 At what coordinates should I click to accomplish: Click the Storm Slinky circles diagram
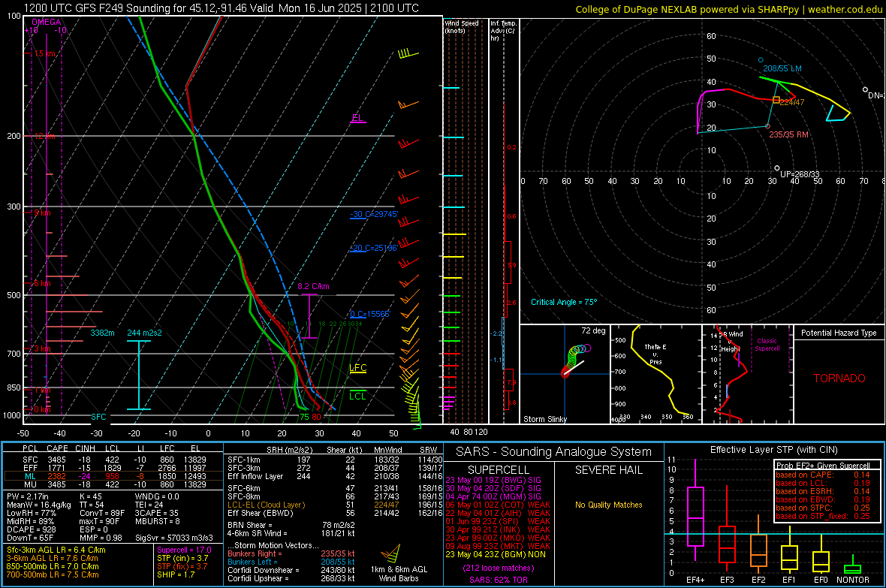[575, 360]
